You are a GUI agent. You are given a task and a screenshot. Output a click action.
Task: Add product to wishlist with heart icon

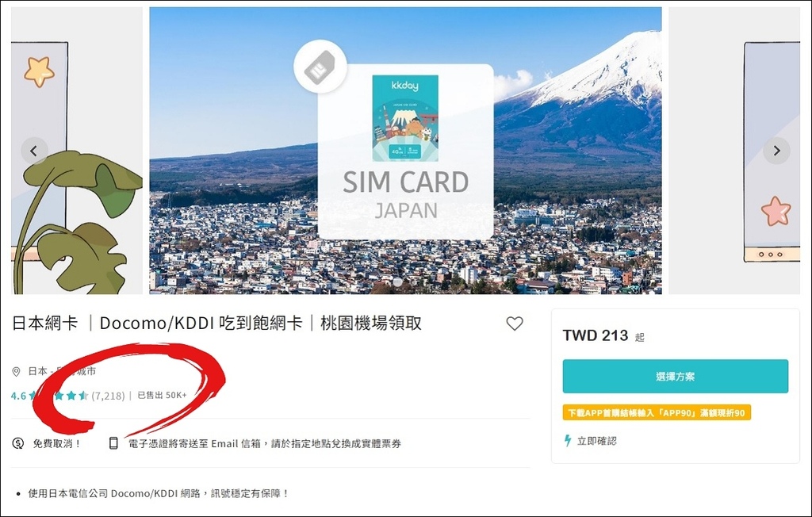point(514,324)
